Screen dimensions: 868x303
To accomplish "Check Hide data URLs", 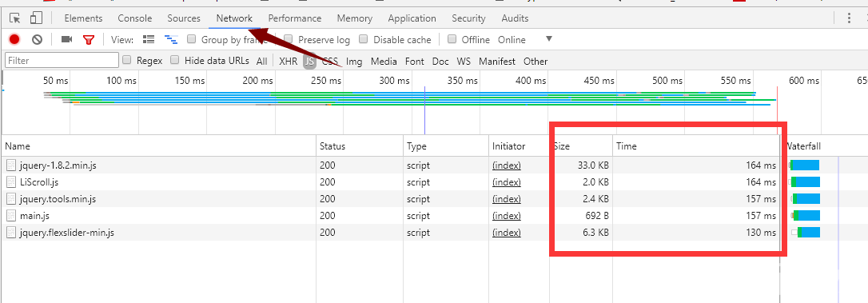I will click(175, 60).
